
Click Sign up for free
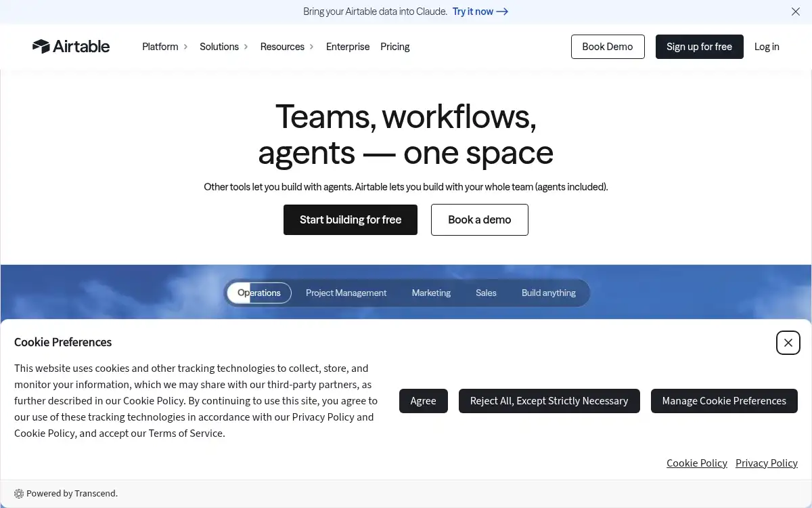point(700,47)
